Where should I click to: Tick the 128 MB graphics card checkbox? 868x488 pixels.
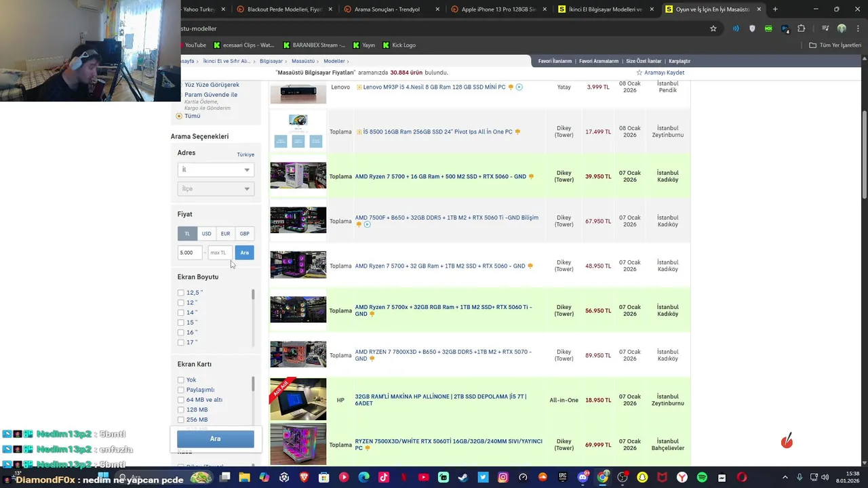[180, 410]
